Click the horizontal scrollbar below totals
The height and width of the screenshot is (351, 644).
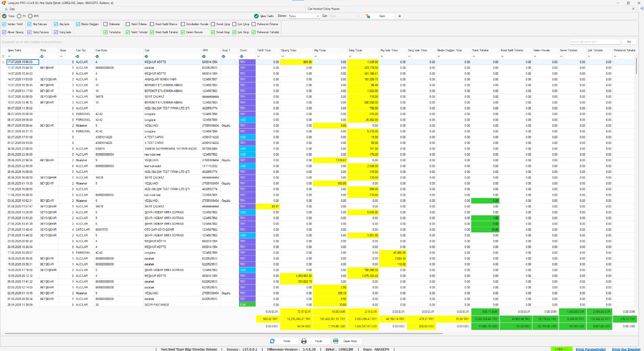(223, 333)
